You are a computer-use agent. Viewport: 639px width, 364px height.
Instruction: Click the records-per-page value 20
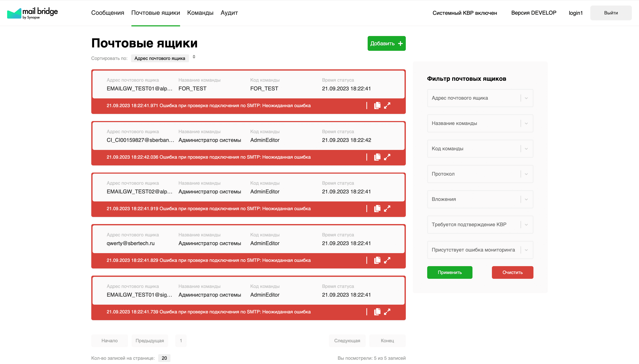[164, 358]
